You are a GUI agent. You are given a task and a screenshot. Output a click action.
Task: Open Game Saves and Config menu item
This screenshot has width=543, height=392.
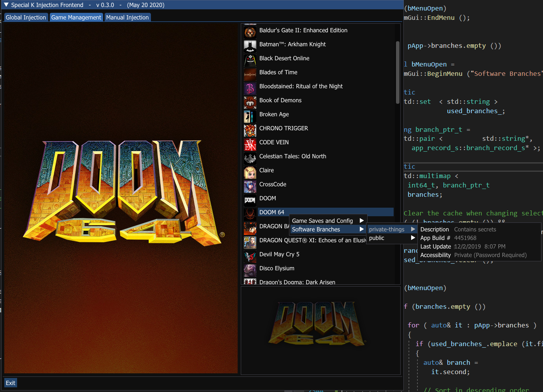[x=328, y=220]
